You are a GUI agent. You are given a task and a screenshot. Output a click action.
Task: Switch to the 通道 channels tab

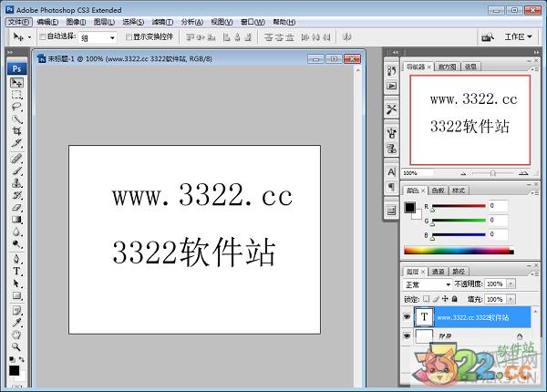[438, 272]
